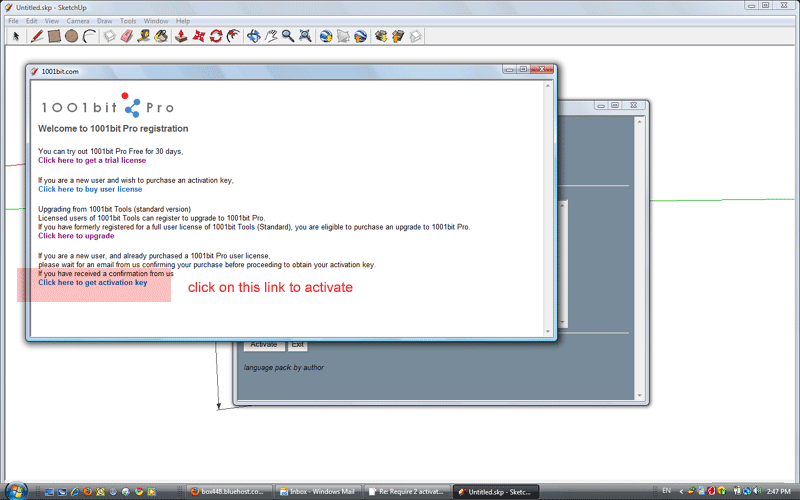This screenshot has height=500, width=800.
Task: Open the Edit menu
Action: point(32,21)
